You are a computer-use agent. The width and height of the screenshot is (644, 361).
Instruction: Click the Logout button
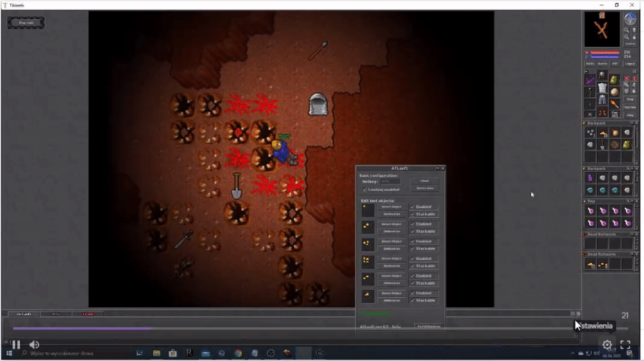[630, 64]
